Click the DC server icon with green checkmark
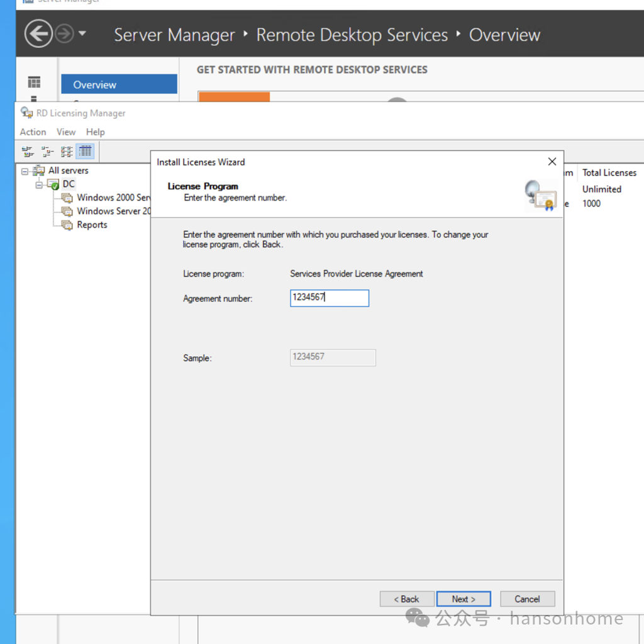The image size is (644, 644). coord(53,184)
